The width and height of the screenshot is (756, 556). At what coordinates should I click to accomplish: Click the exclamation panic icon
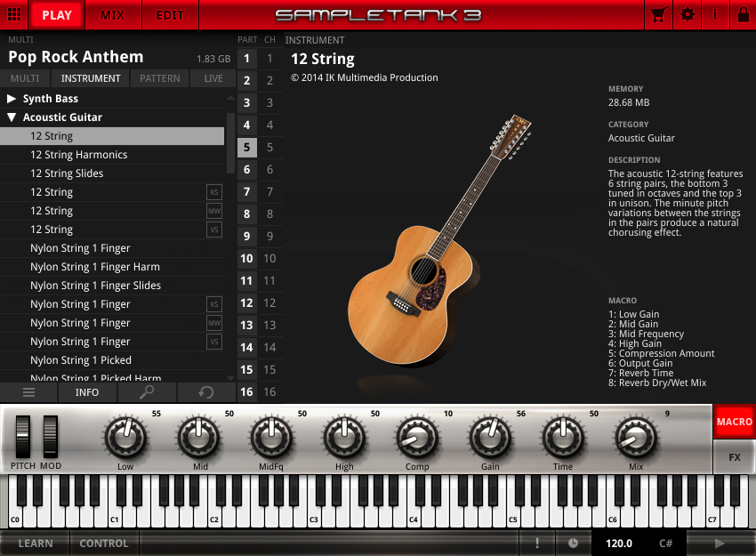pos(537,544)
